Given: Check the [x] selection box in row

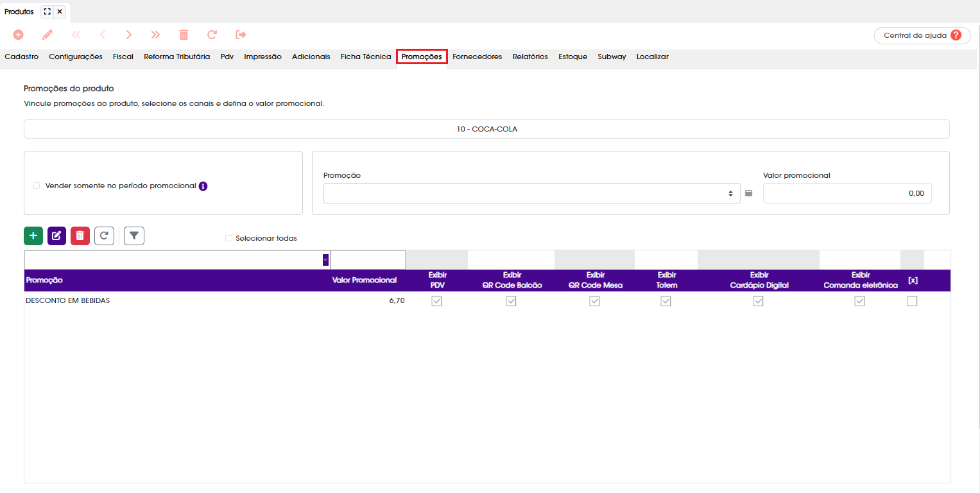Looking at the screenshot, I should (912, 301).
